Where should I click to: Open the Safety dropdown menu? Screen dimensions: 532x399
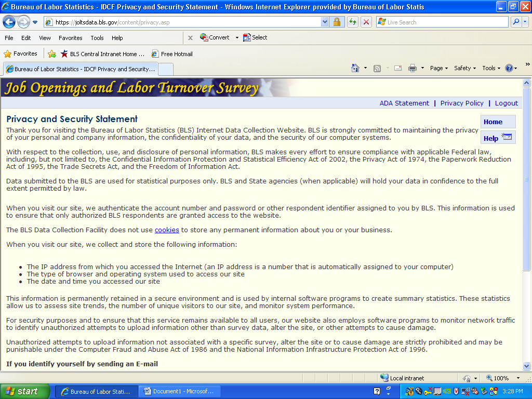[465, 68]
